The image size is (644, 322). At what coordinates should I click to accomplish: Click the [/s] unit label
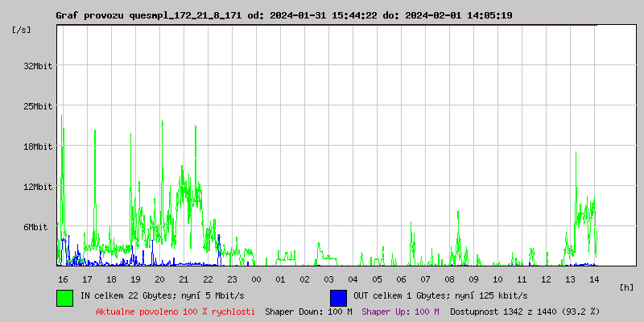(22, 30)
